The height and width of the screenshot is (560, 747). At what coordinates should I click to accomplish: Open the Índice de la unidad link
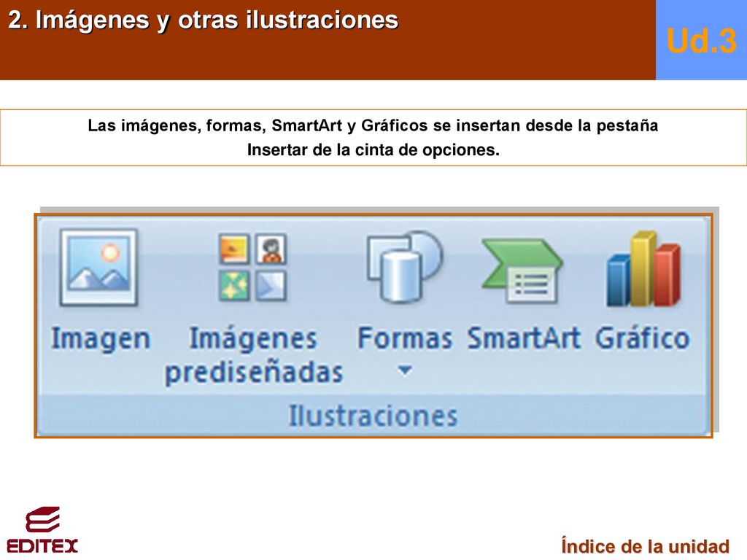[x=645, y=546]
